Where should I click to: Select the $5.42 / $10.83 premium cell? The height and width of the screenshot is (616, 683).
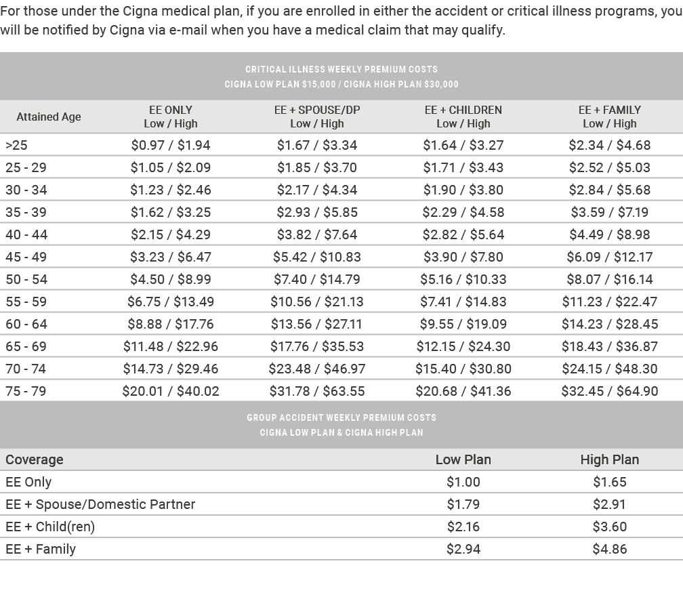pyautogui.click(x=316, y=257)
